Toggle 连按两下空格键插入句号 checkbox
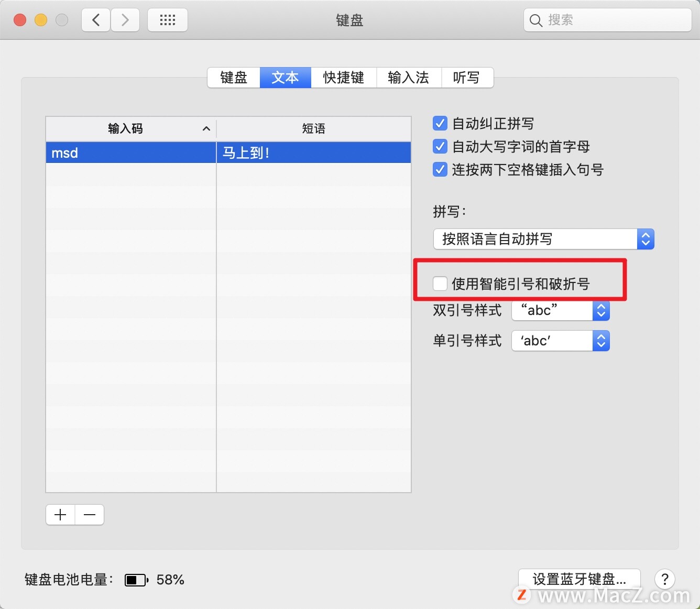Screen dimensions: 700x609 (x=440, y=169)
